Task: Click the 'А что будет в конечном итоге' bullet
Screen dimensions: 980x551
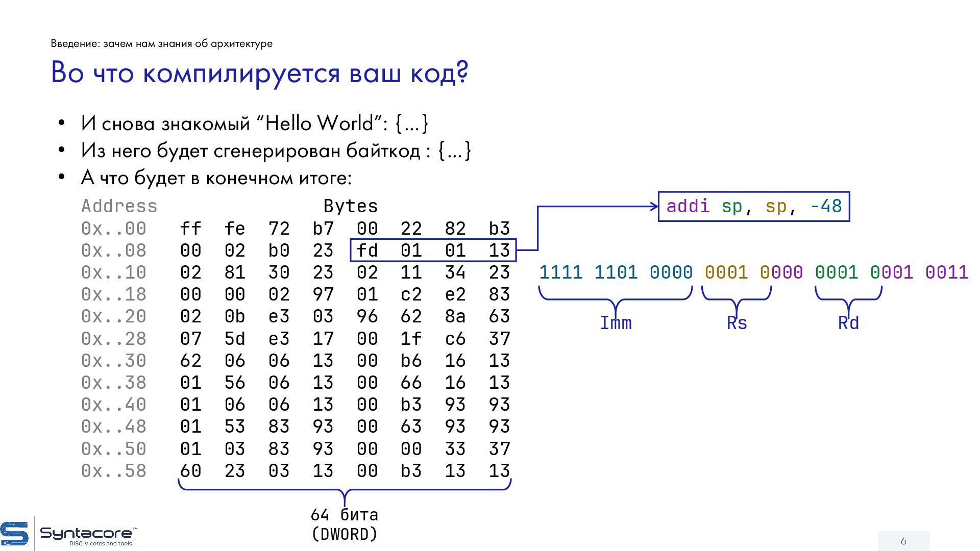Action: 216,178
